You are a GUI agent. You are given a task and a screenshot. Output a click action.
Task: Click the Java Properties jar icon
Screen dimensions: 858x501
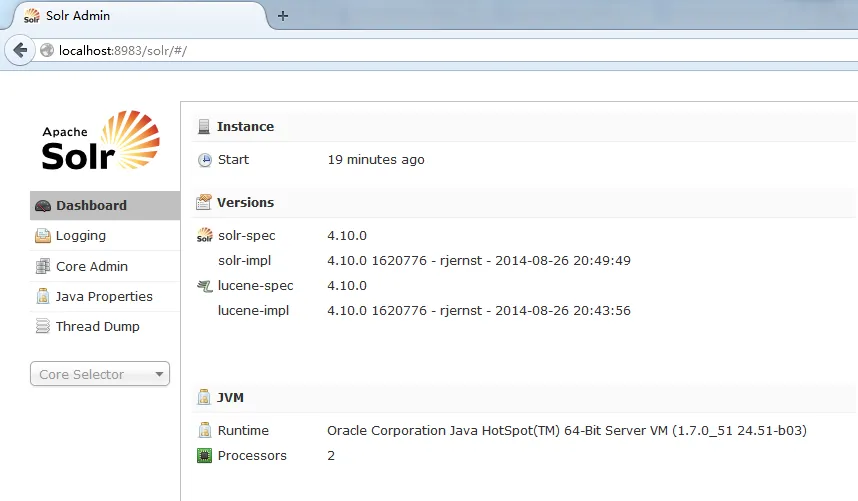(x=43, y=296)
